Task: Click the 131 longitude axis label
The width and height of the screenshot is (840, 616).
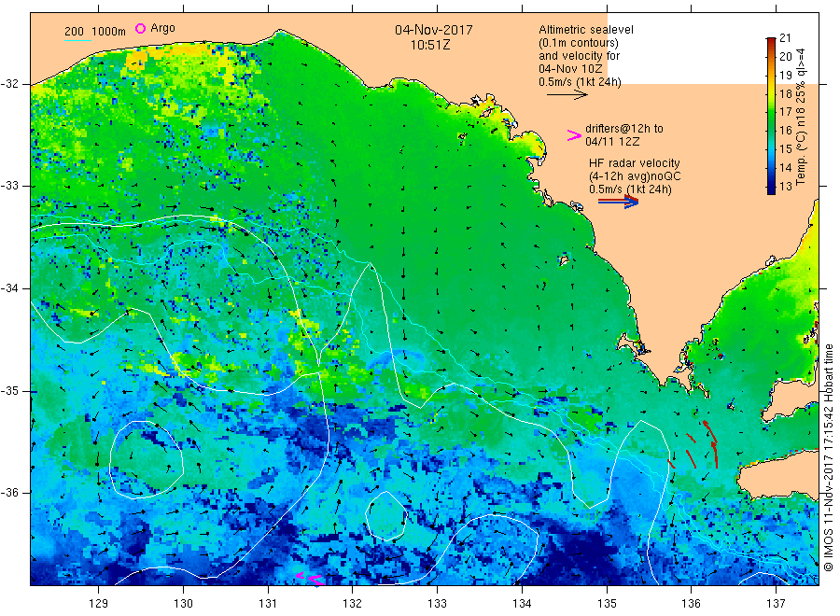Action: pos(268,604)
